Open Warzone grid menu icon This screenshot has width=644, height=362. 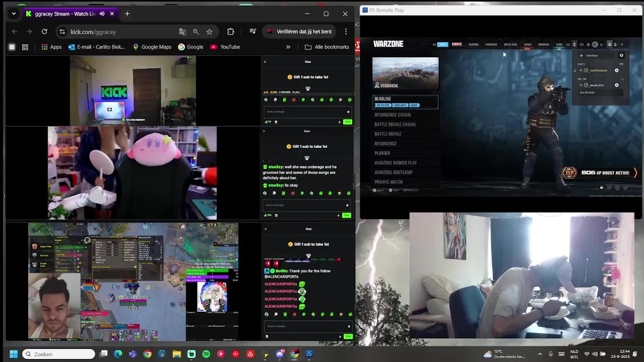(582, 44)
